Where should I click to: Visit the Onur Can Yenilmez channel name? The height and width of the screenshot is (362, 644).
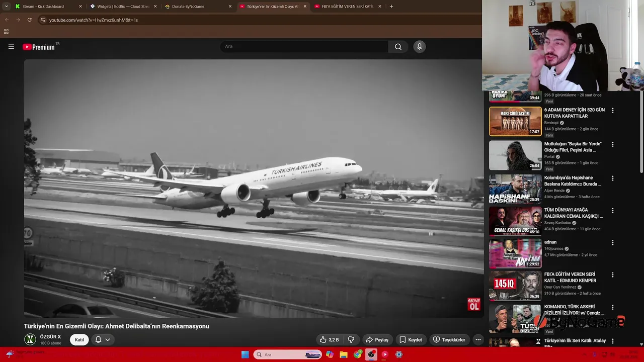pos(560,287)
